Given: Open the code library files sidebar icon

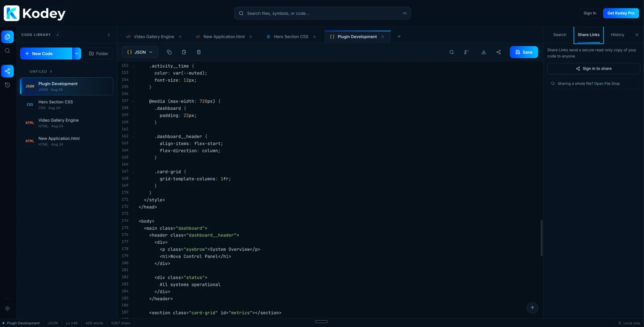Looking at the screenshot, I should [x=7, y=37].
